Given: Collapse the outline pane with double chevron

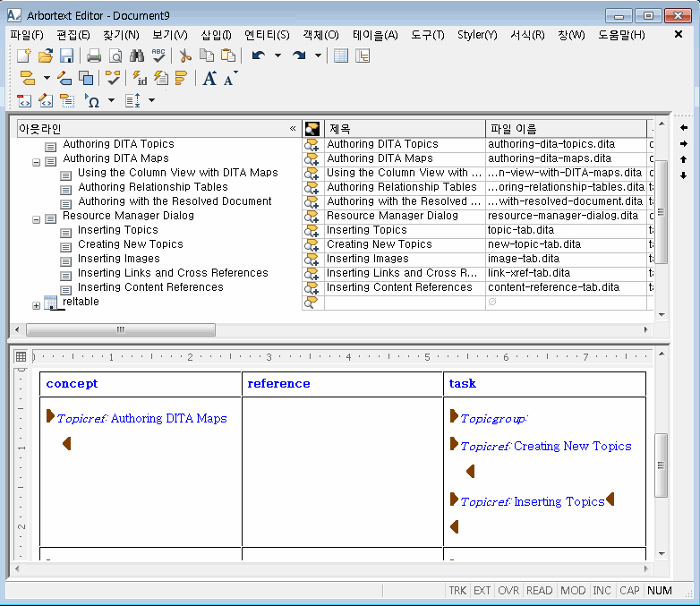Looking at the screenshot, I should (293, 129).
